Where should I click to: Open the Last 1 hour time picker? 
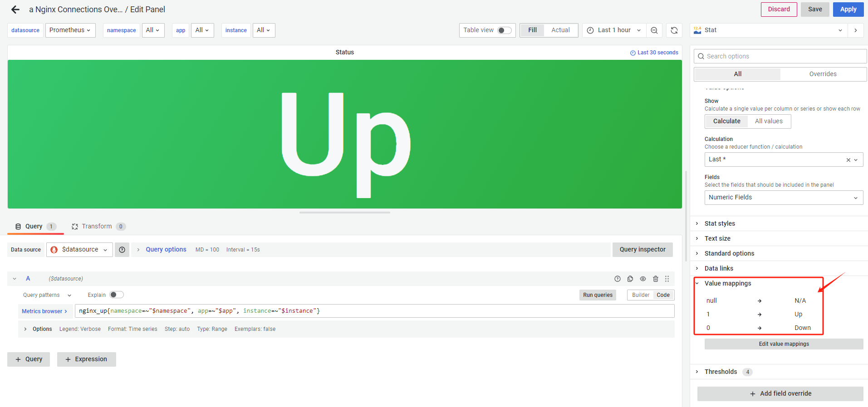coord(614,30)
